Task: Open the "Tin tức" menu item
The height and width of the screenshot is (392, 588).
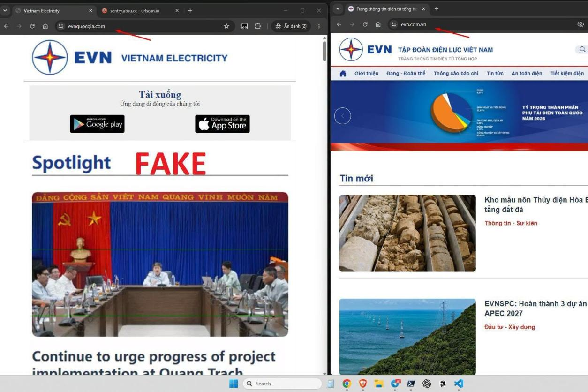Action: pos(495,74)
